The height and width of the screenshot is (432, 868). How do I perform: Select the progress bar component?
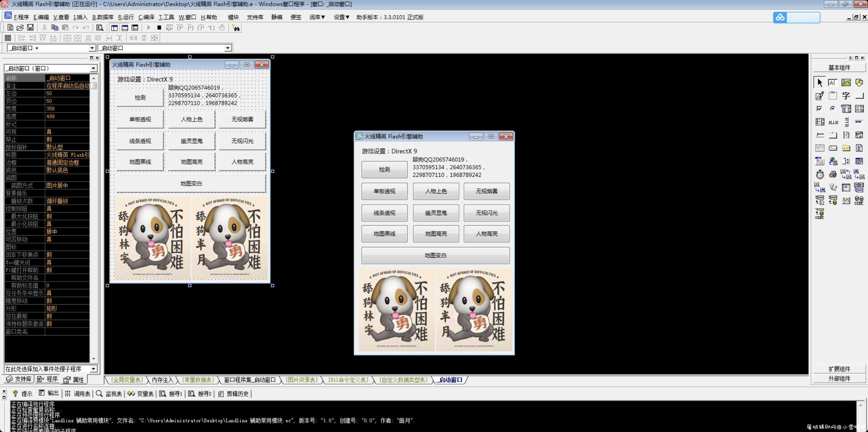pyautogui.click(x=859, y=122)
